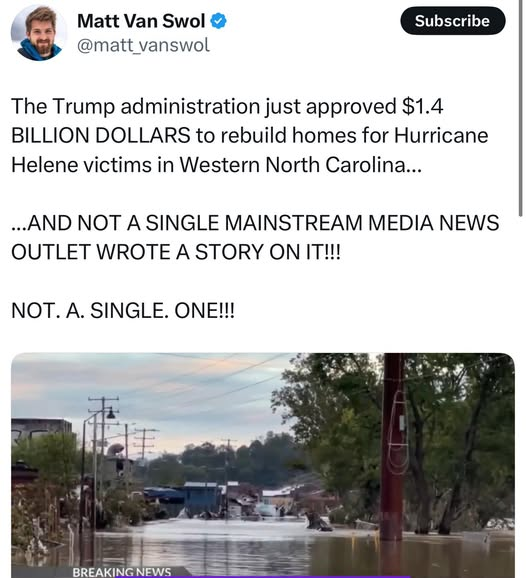Viewport: 526px width, 578px height.
Task: Click "The Trump administration" opening text
Action: pos(136,106)
